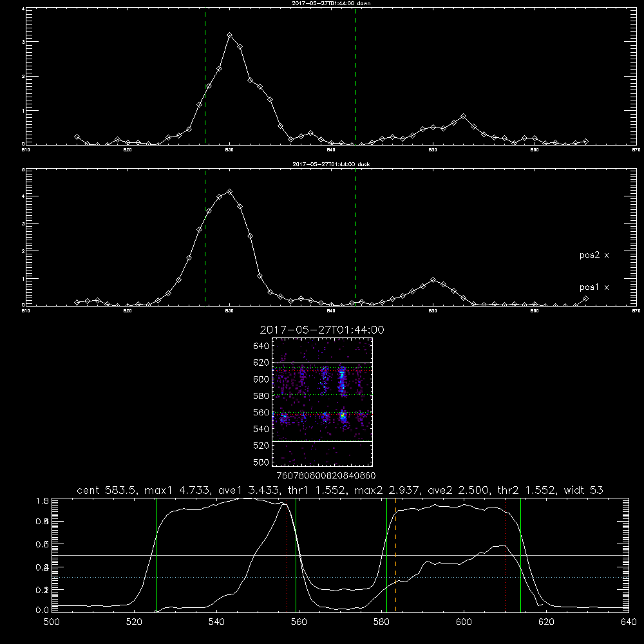This screenshot has width=644, height=644.
Task: Click the x-axis label "500" under the bottom plot
Action: coord(52,622)
